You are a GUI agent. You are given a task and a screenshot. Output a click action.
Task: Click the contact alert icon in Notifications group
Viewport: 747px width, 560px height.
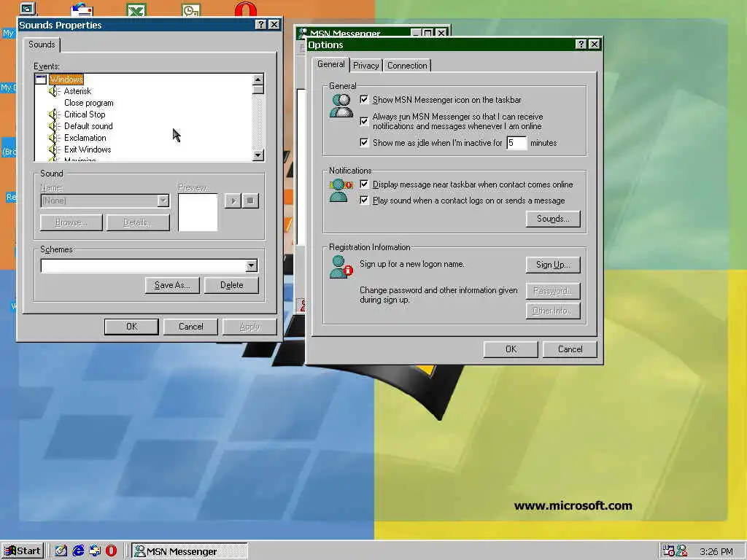tap(341, 190)
